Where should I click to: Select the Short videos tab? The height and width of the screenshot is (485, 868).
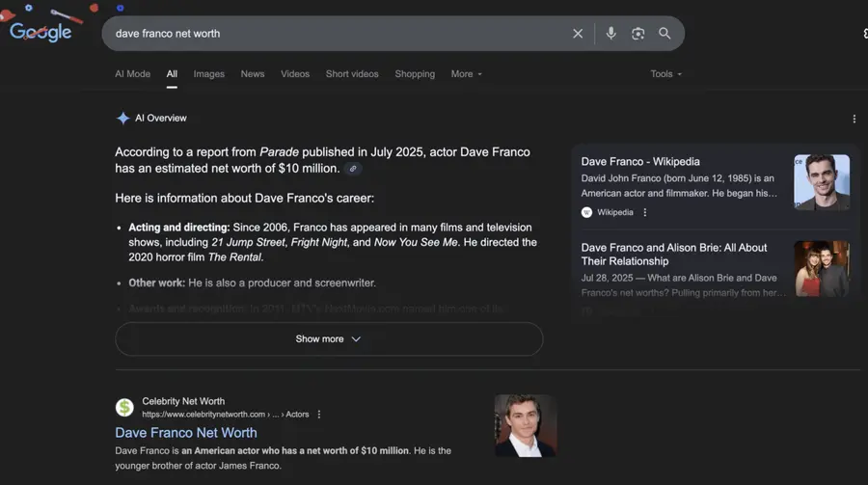[352, 74]
